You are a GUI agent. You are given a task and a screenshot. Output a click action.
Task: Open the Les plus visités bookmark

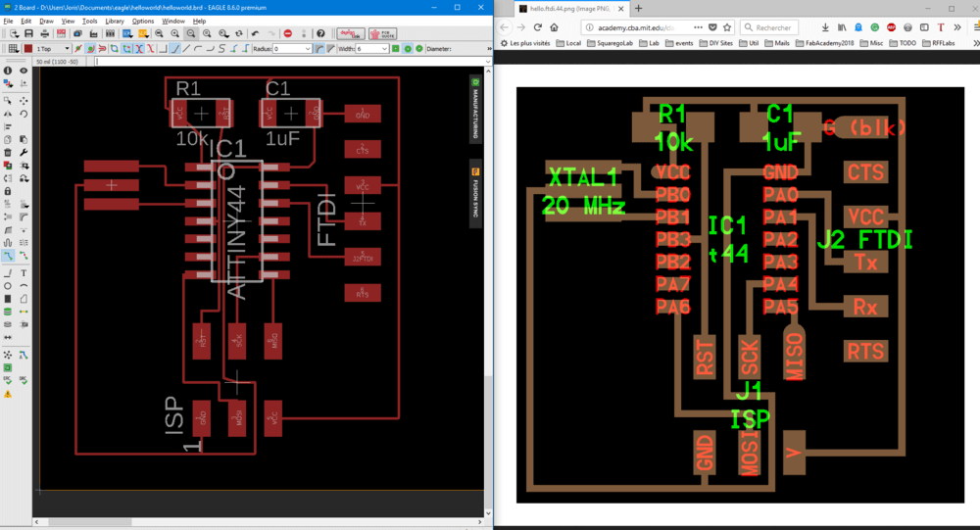click(x=525, y=43)
